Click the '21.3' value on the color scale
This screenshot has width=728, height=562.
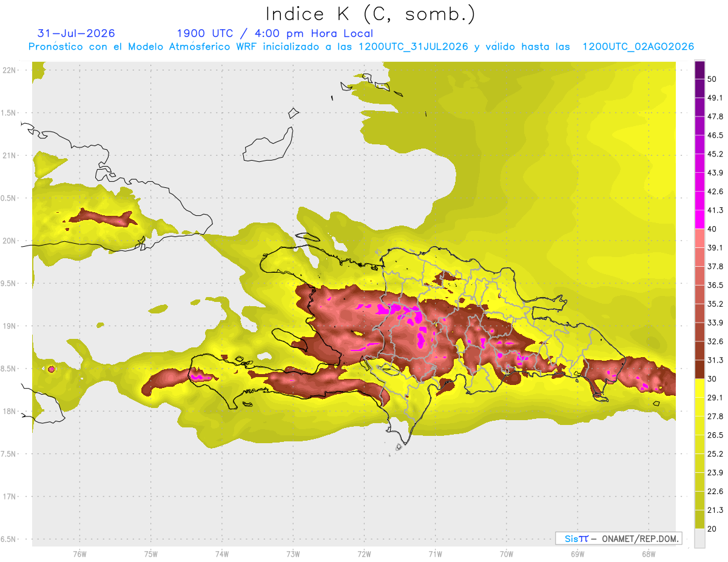[x=715, y=510]
